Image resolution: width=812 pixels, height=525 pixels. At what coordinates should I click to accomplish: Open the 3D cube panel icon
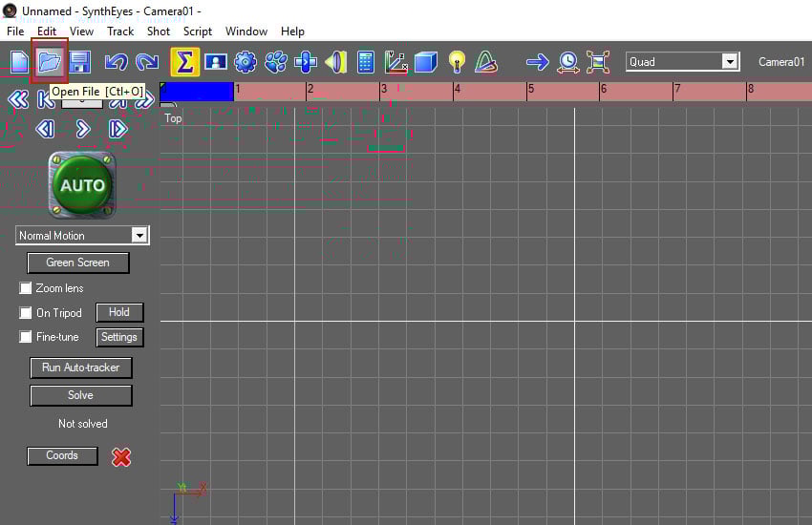426,62
